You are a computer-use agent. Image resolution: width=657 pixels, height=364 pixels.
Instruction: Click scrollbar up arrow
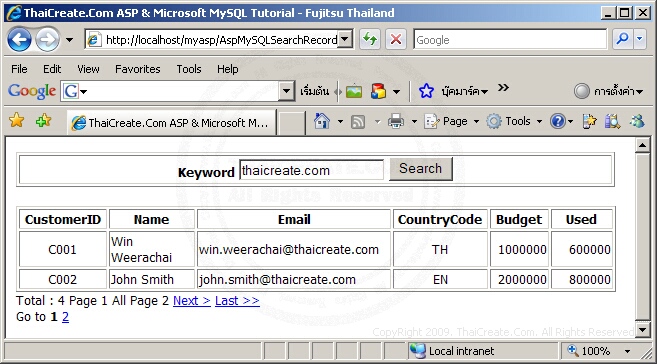[x=642, y=145]
